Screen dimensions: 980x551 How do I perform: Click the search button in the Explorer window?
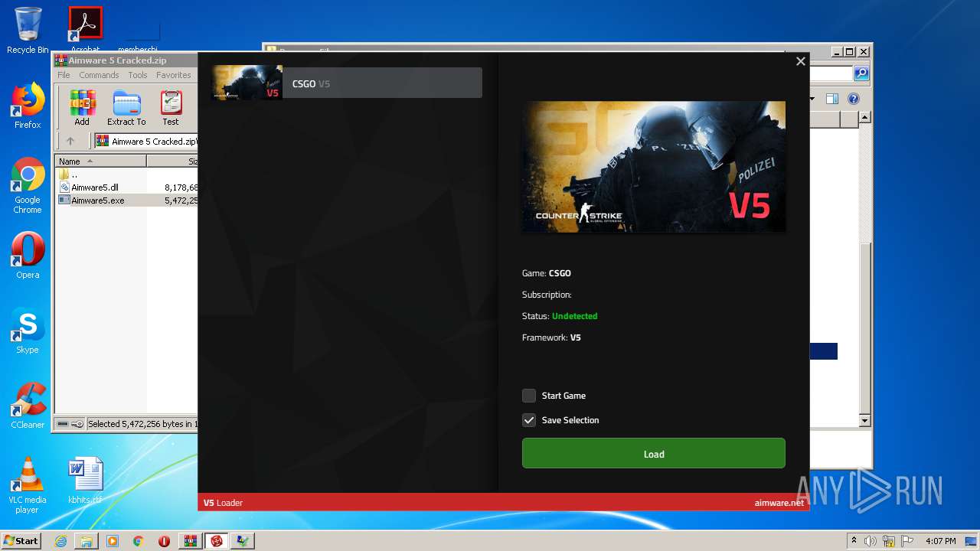point(861,73)
